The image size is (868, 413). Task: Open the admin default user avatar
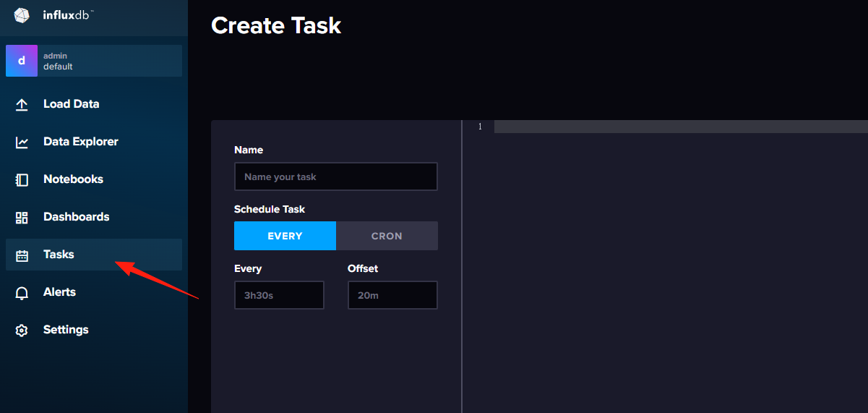[x=22, y=61]
